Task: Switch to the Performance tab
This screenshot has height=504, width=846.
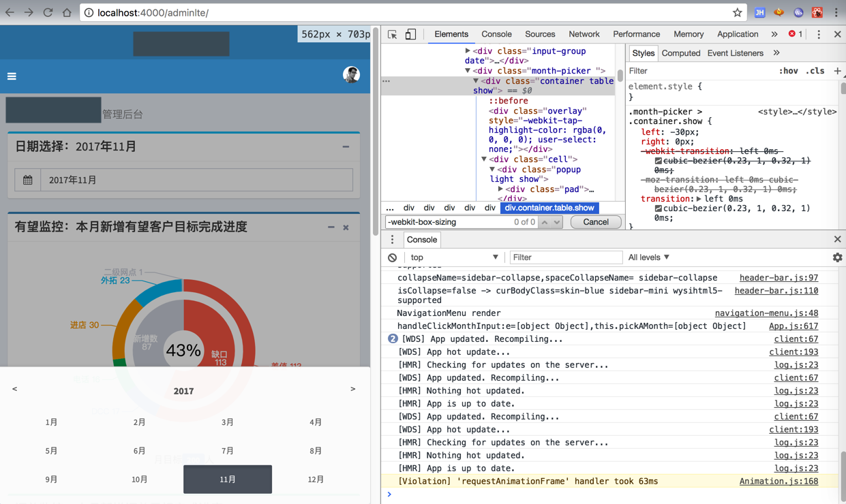Action: pos(636,34)
